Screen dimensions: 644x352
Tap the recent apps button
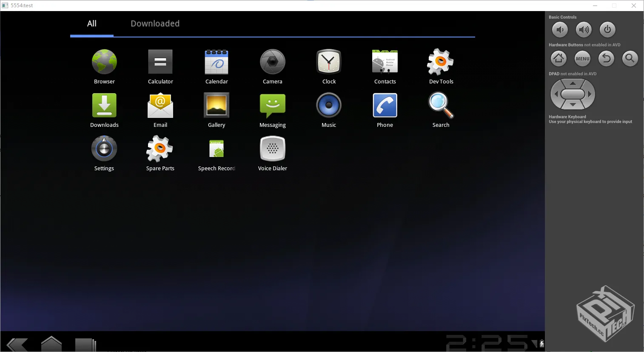click(x=85, y=344)
